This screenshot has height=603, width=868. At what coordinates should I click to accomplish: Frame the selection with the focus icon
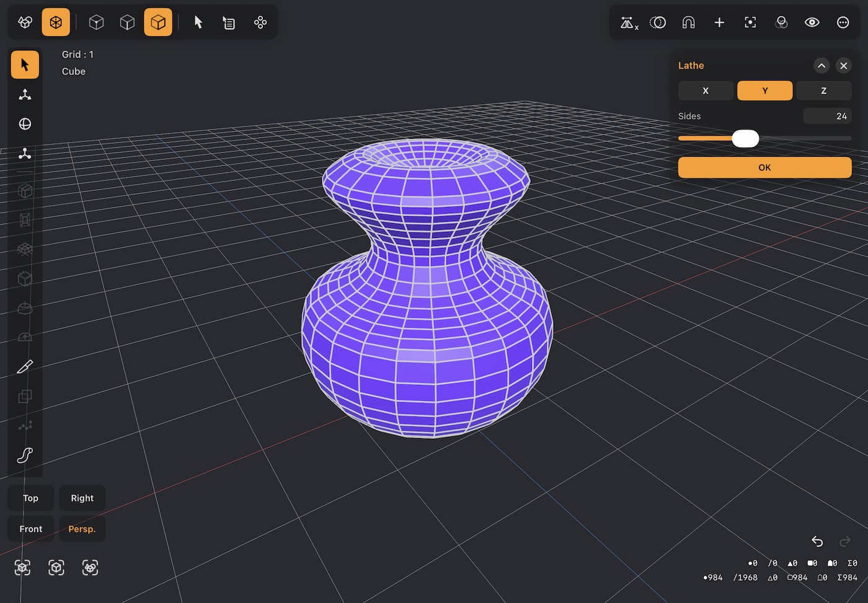[750, 23]
